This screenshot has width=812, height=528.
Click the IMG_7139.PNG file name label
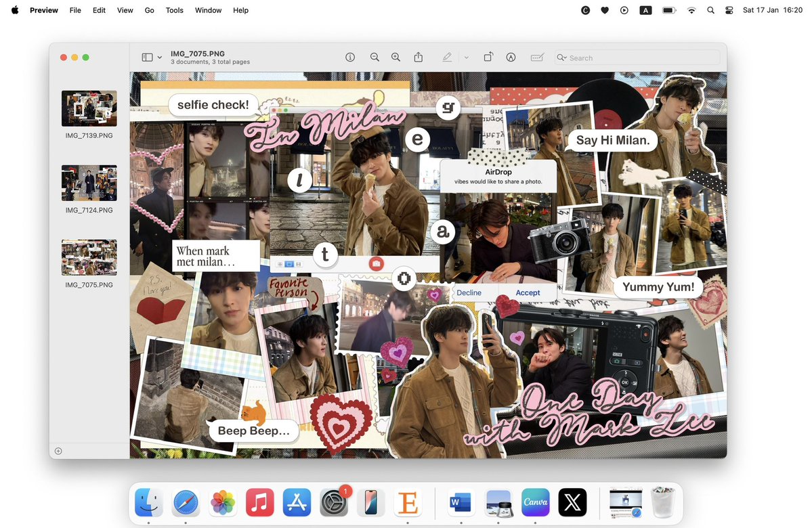click(89, 135)
